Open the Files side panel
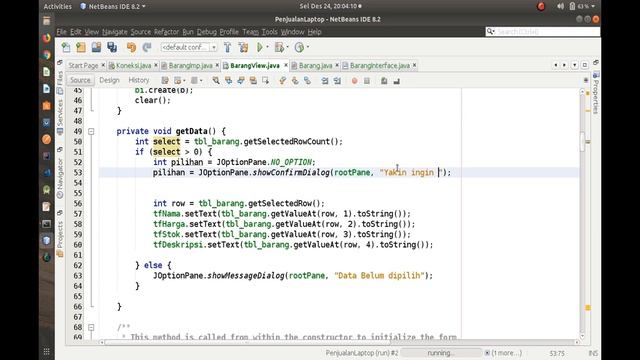Screen dimensions: 640x360 (x=60, y=82)
